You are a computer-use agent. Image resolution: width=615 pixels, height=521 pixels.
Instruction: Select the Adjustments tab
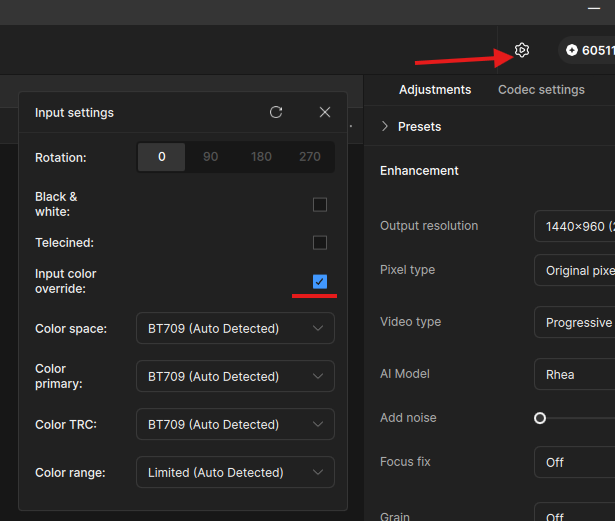tap(435, 90)
